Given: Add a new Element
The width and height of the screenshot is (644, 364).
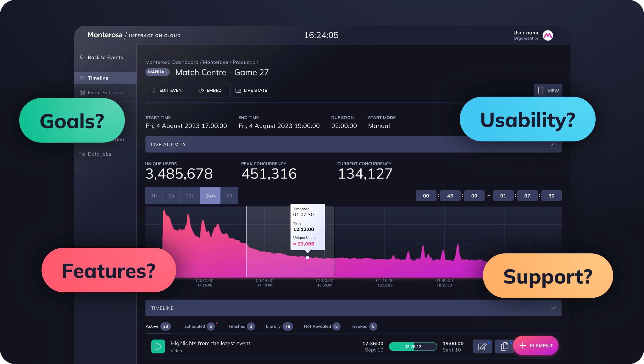Looking at the screenshot, I should click(536, 345).
